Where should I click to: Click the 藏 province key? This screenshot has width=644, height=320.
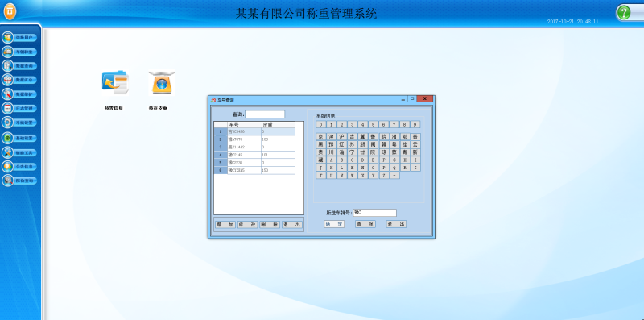click(321, 160)
